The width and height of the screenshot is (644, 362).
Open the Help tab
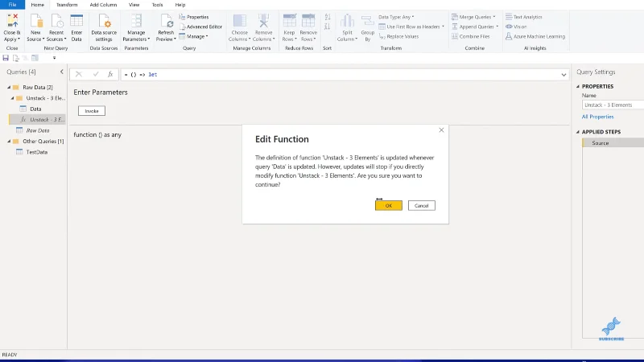tap(180, 5)
